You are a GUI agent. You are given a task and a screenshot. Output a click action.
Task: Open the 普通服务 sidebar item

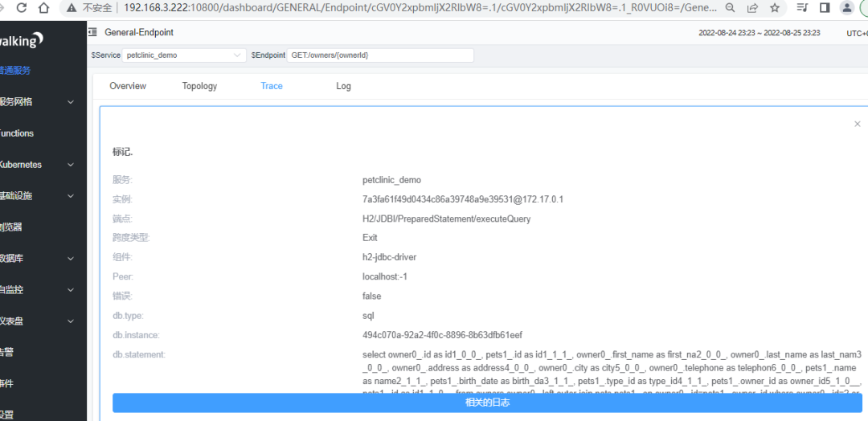point(15,70)
